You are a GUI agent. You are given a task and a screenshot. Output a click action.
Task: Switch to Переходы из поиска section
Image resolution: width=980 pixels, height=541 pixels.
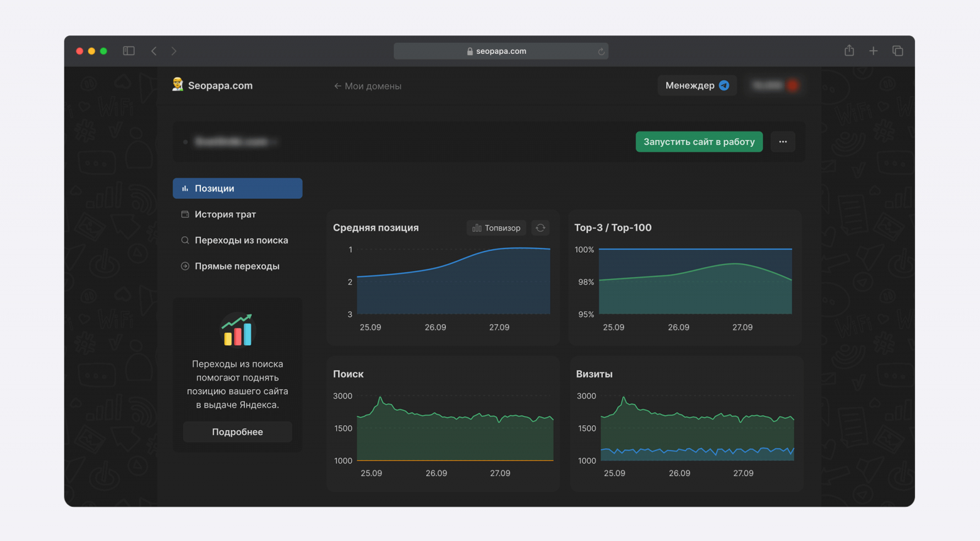(x=241, y=241)
